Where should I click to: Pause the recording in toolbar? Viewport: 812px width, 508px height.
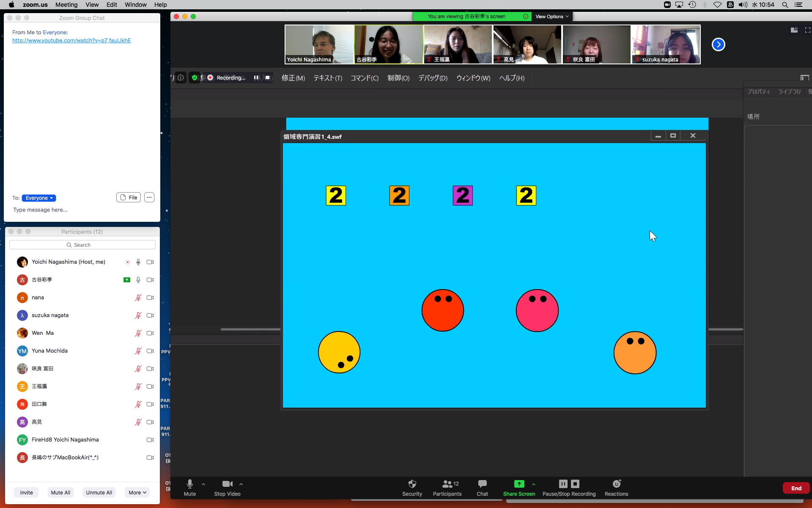pos(563,484)
